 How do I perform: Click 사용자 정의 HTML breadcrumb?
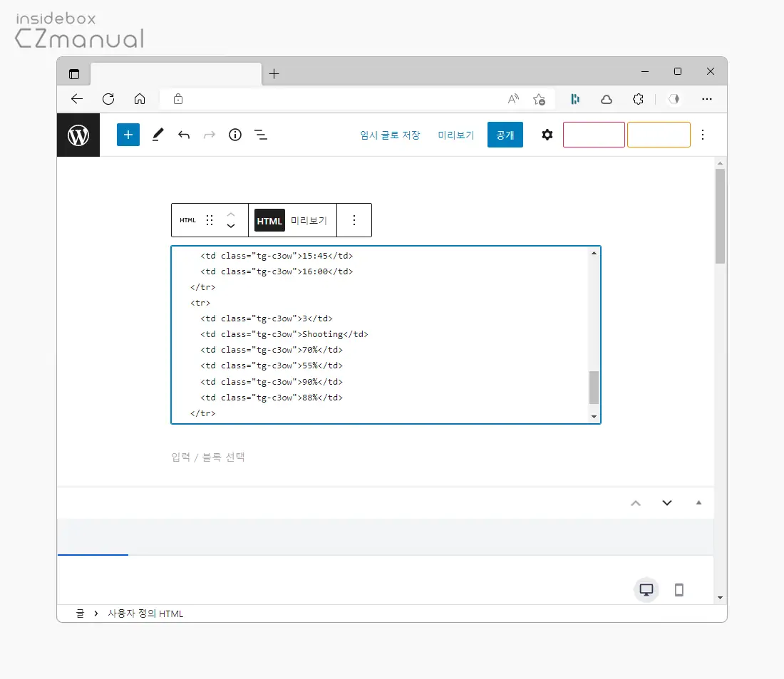[145, 613]
